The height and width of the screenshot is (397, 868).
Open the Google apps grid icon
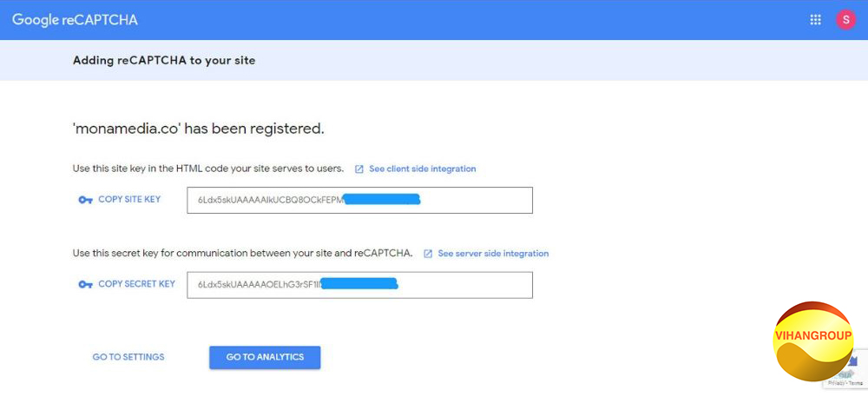pos(815,20)
